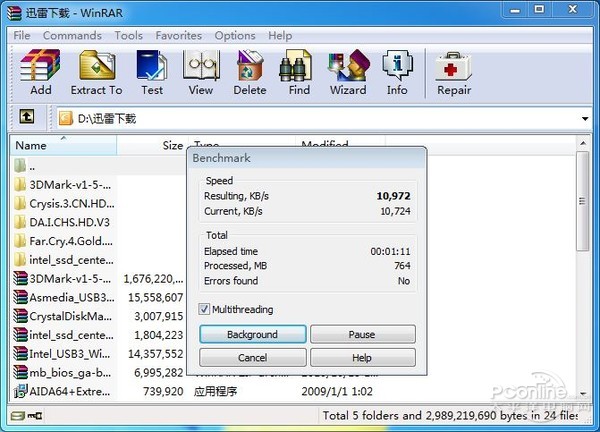Click the Add archive toolbar icon
The width and height of the screenshot is (600, 432).
tap(40, 65)
